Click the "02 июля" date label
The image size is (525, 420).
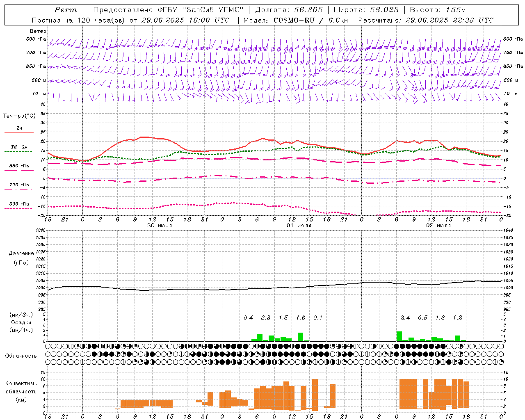(x=438, y=226)
